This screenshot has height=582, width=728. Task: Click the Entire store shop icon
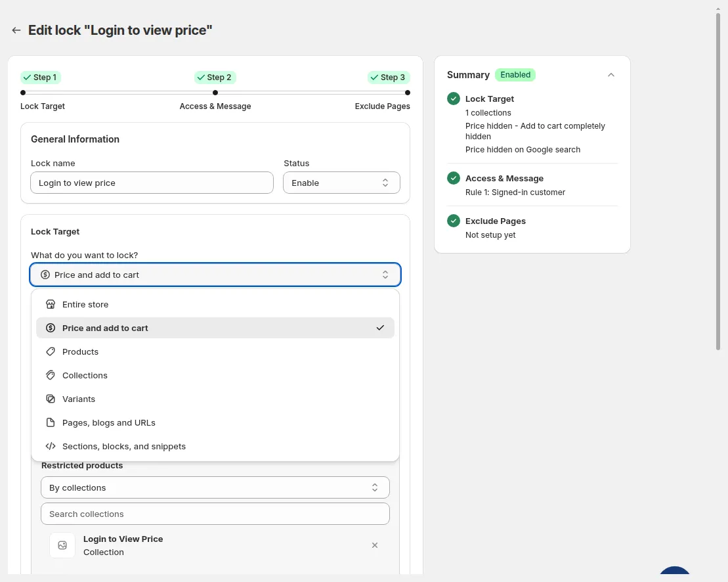point(51,304)
